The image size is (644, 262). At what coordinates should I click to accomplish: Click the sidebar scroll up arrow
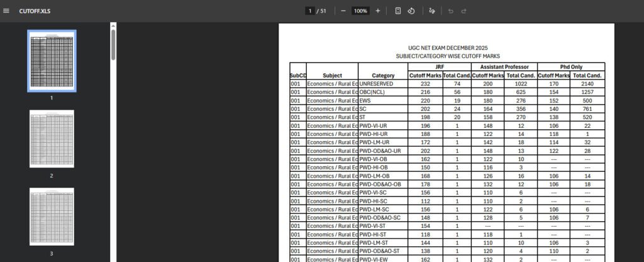point(113,25)
